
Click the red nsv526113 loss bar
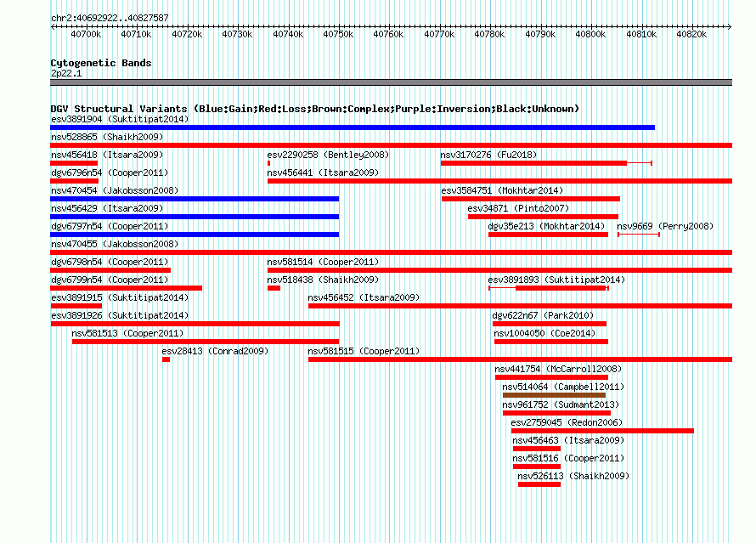(539, 484)
